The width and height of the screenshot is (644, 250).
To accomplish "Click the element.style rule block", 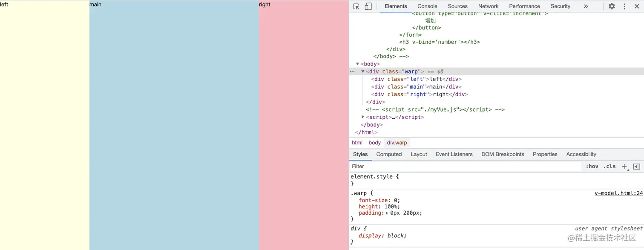I will click(496, 180).
